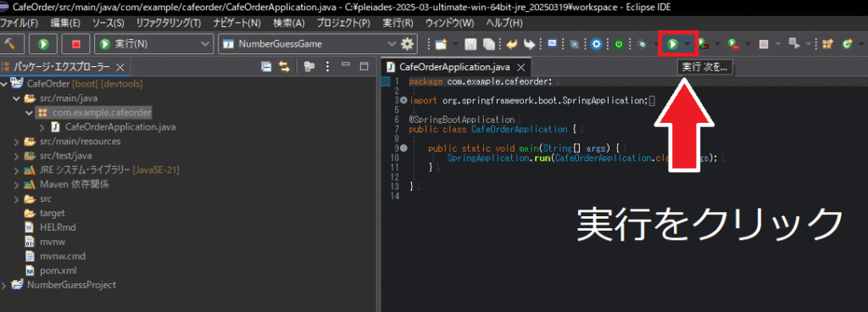The image size is (868, 312).
Task: Toggle folding of import block at line 3
Action: click(403, 101)
